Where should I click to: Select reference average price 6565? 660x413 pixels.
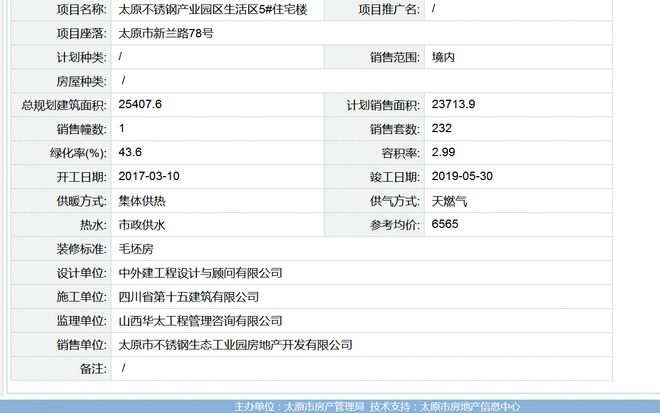point(445,224)
